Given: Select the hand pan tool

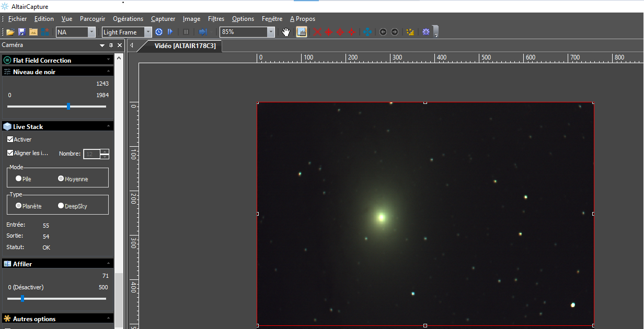Looking at the screenshot, I should click(286, 32).
